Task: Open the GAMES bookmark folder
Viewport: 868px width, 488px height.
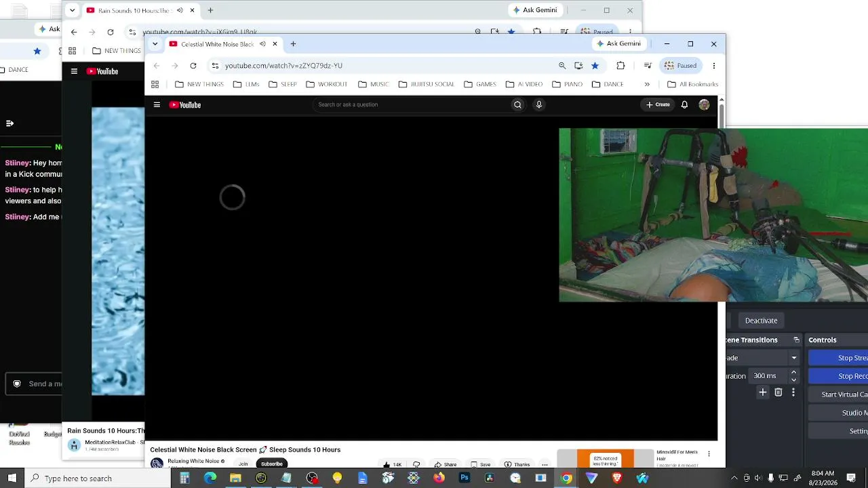Action: 480,85
